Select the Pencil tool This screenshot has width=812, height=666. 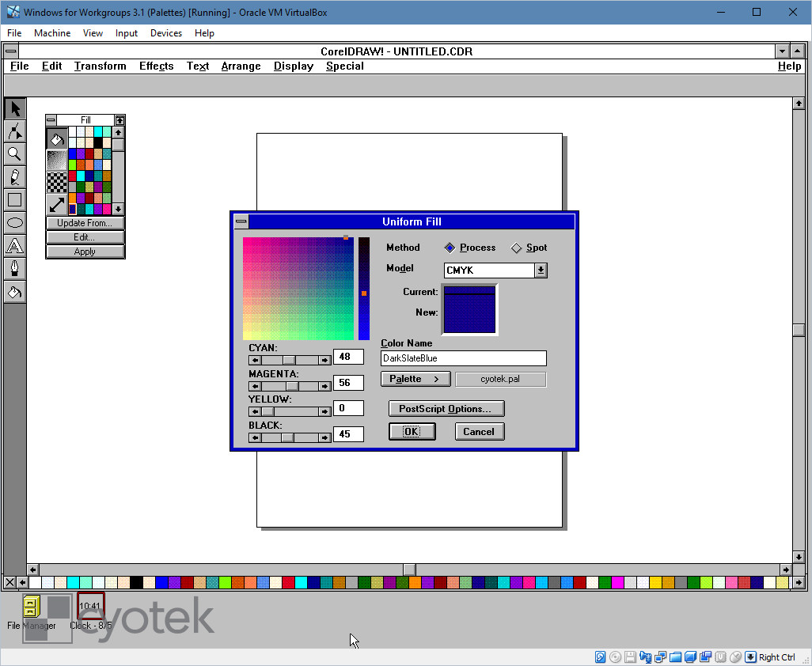pos(15,176)
